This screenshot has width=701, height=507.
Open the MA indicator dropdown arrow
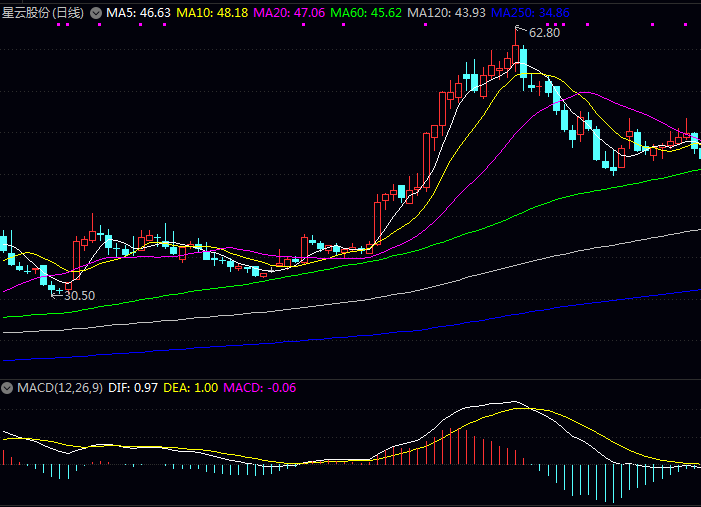point(96,13)
